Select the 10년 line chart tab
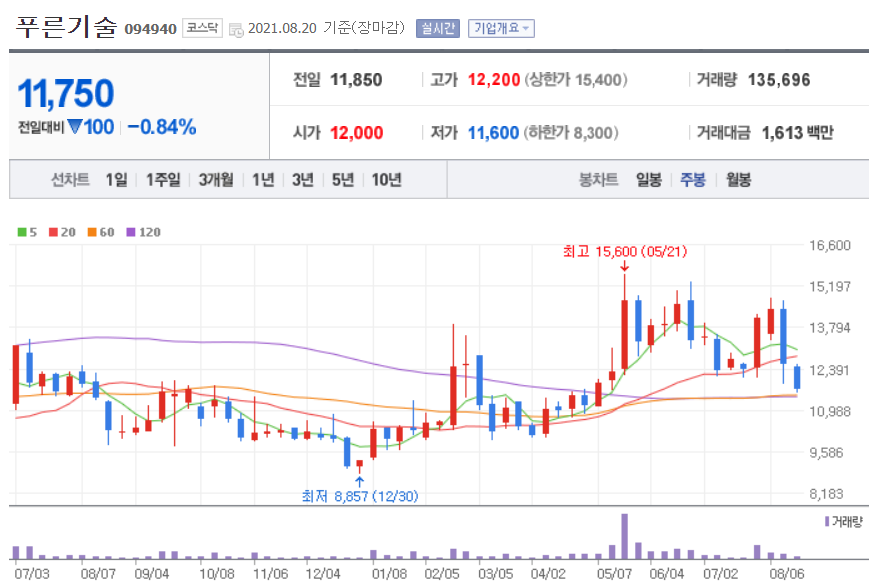 point(386,180)
